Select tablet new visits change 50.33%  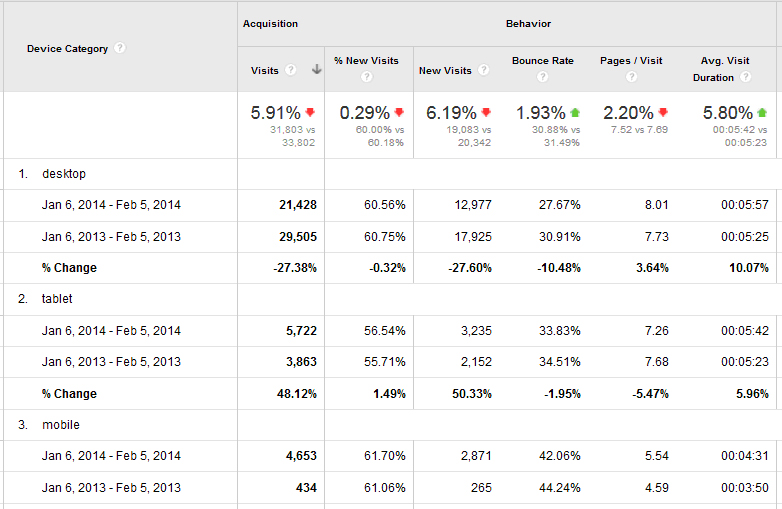472,394
